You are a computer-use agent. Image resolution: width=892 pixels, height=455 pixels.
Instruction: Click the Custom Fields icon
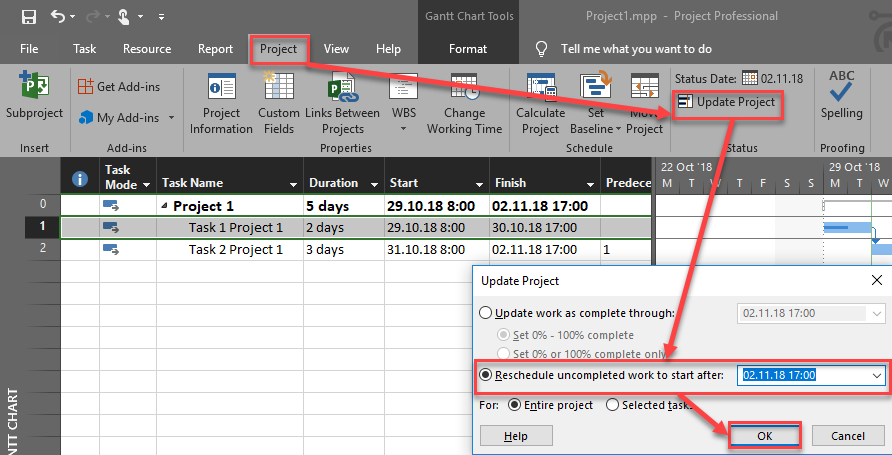(278, 88)
